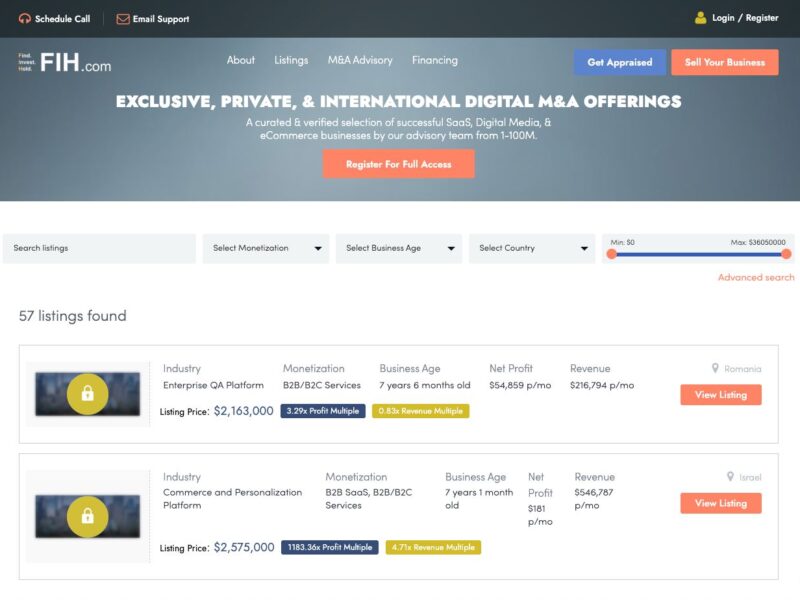The width and height of the screenshot is (800, 600).
Task: Click the 'Max: $36050000' slider label
Action: coord(758,242)
